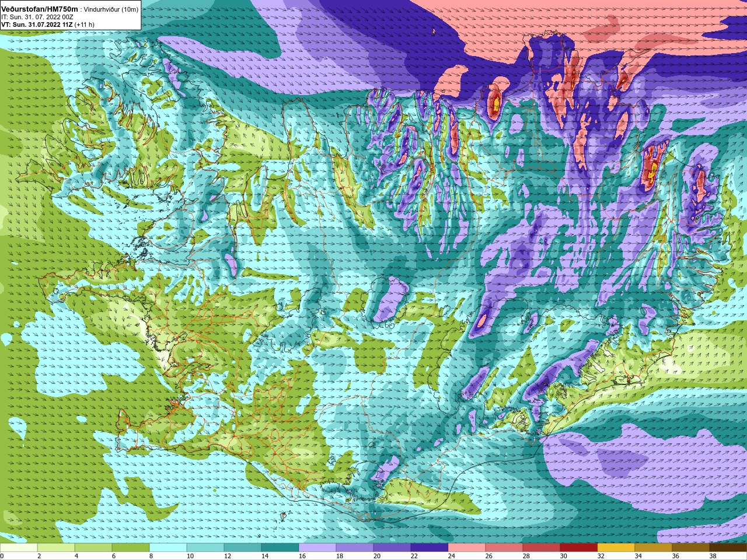Choose the salmon swatch between 26 and 28
747x560 pixels.
pyautogui.click(x=504, y=548)
